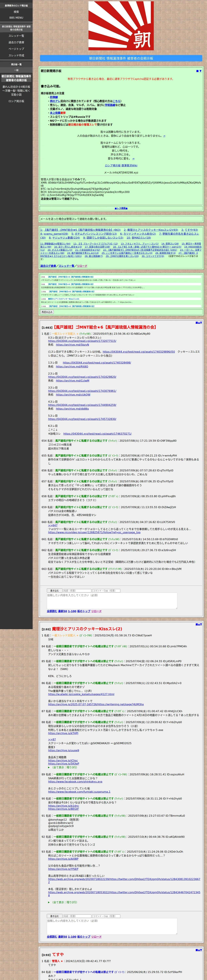Screen dimensions: 207x980
Task: Select 過去ログ倉庫 in the sidebar
Action: pos(16,42)
